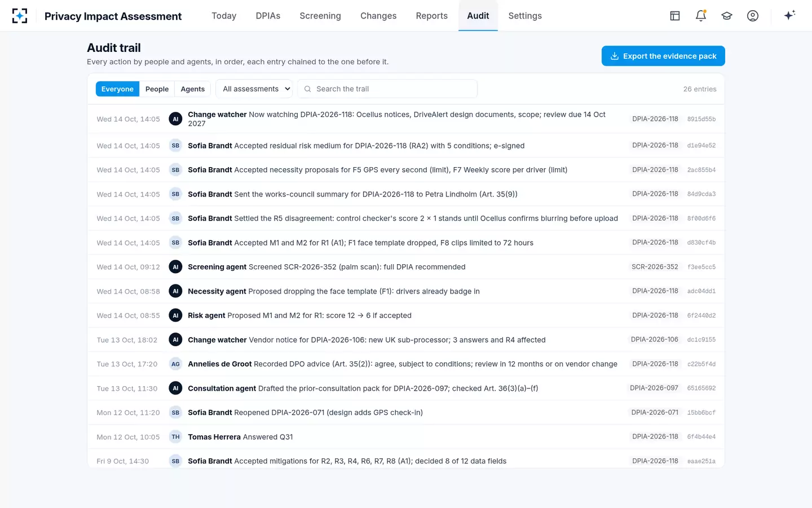812x508 pixels.
Task: Open the DPIA-2026-071 assessment tag
Action: click(x=655, y=413)
